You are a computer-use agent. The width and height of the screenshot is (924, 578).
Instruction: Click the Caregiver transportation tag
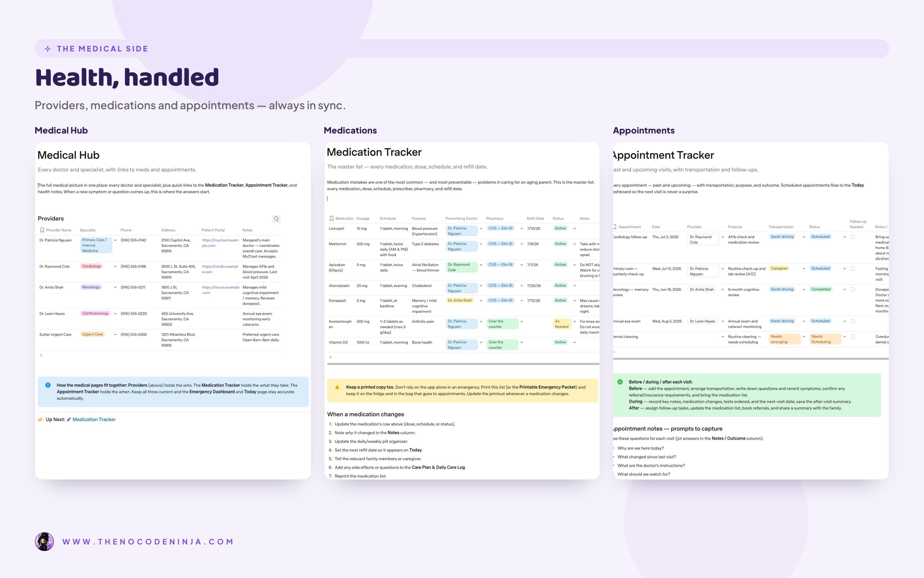tap(779, 269)
